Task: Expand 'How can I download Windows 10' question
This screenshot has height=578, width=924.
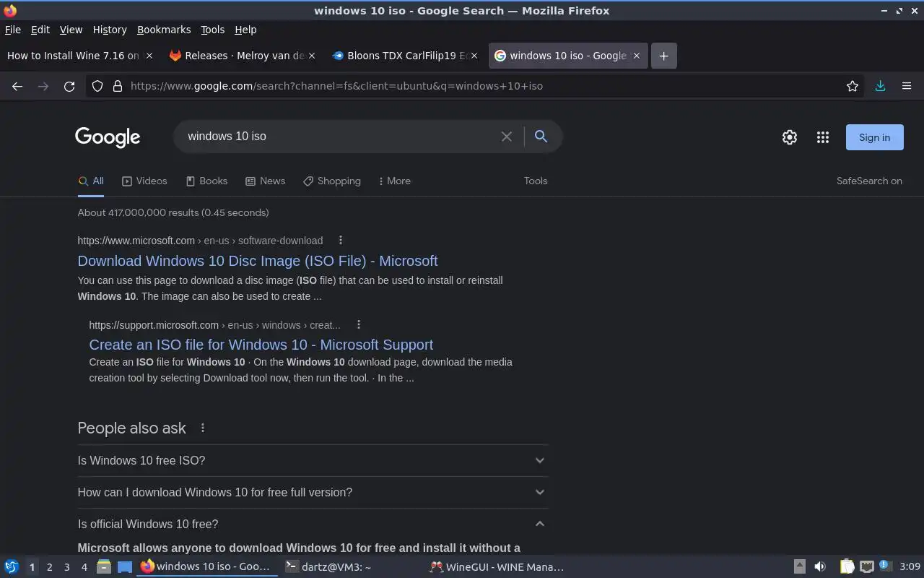Action: (313, 492)
